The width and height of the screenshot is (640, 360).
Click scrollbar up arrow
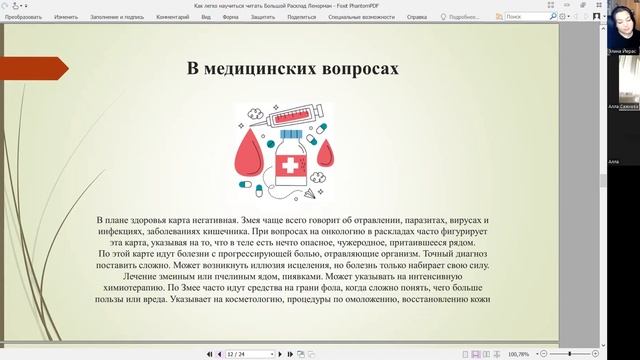click(x=603, y=29)
